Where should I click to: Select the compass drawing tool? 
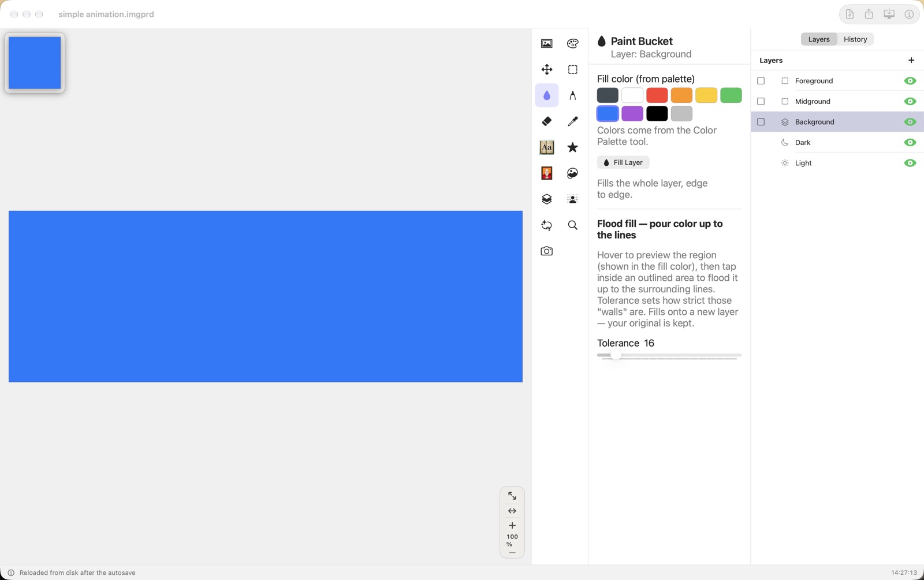572,95
